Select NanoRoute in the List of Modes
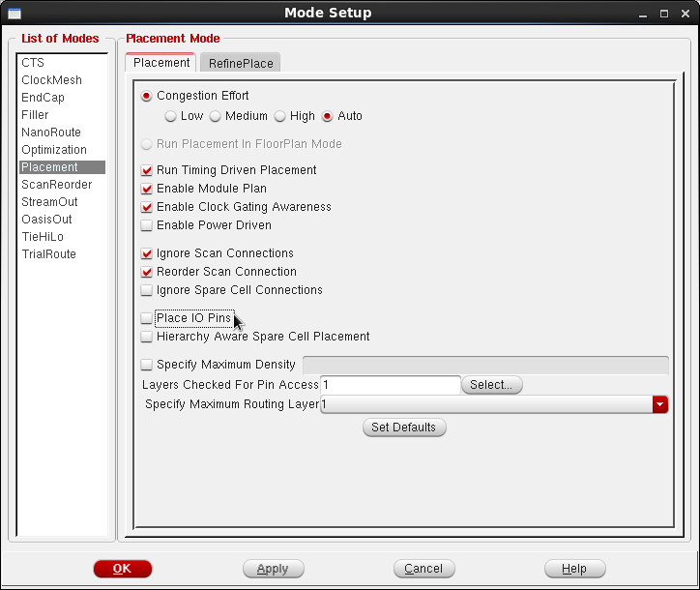The height and width of the screenshot is (590, 700). coord(51,133)
